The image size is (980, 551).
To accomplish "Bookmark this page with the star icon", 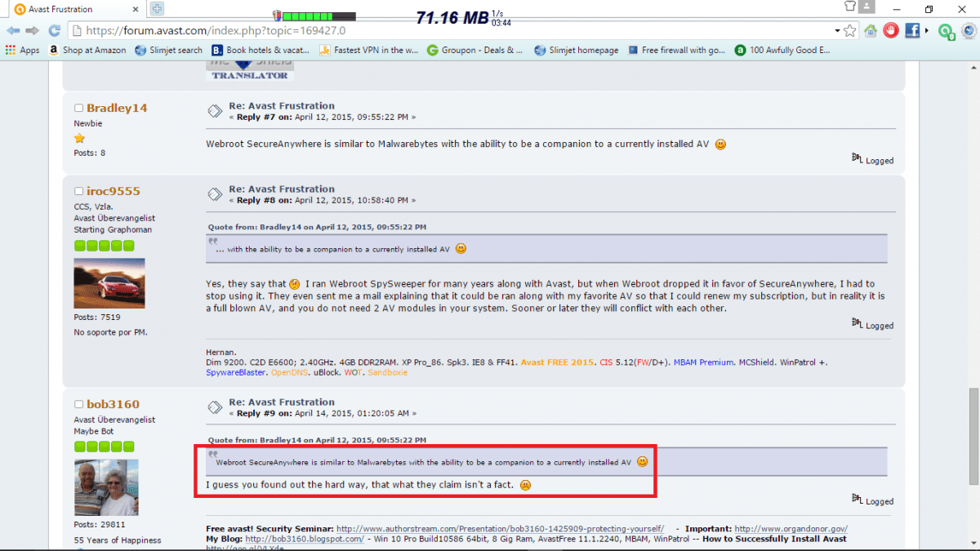I will tap(850, 30).
